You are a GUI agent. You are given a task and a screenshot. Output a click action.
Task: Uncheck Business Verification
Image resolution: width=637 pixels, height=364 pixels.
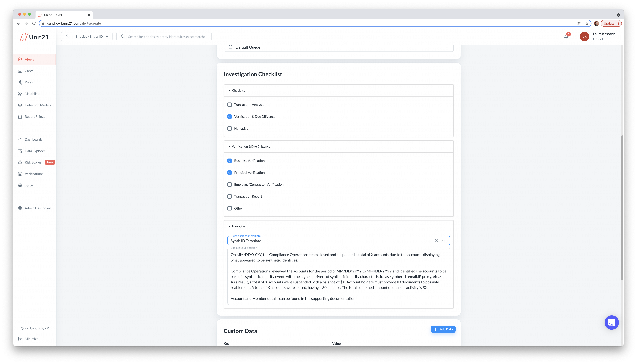pos(229,161)
